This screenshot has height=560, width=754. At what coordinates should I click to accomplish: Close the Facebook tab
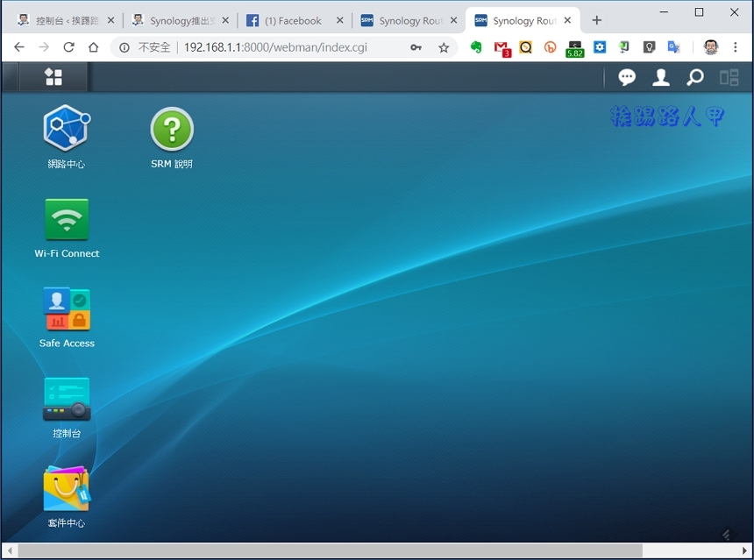tap(339, 20)
